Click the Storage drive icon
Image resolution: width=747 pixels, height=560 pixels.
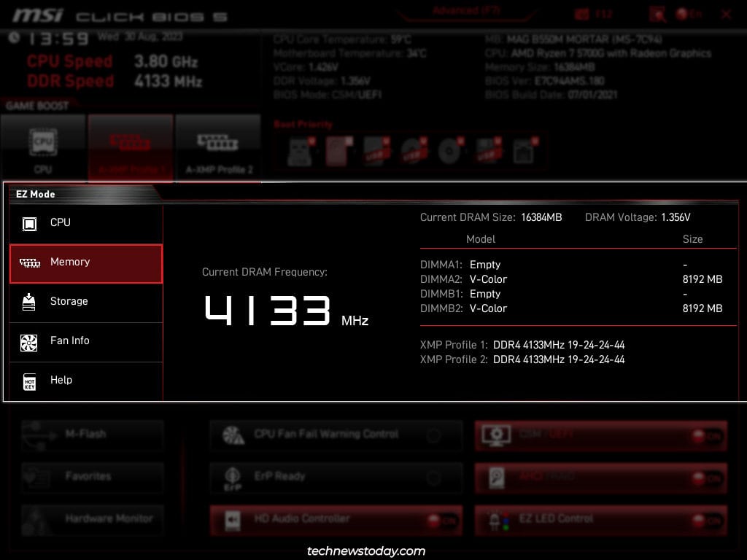pyautogui.click(x=29, y=302)
